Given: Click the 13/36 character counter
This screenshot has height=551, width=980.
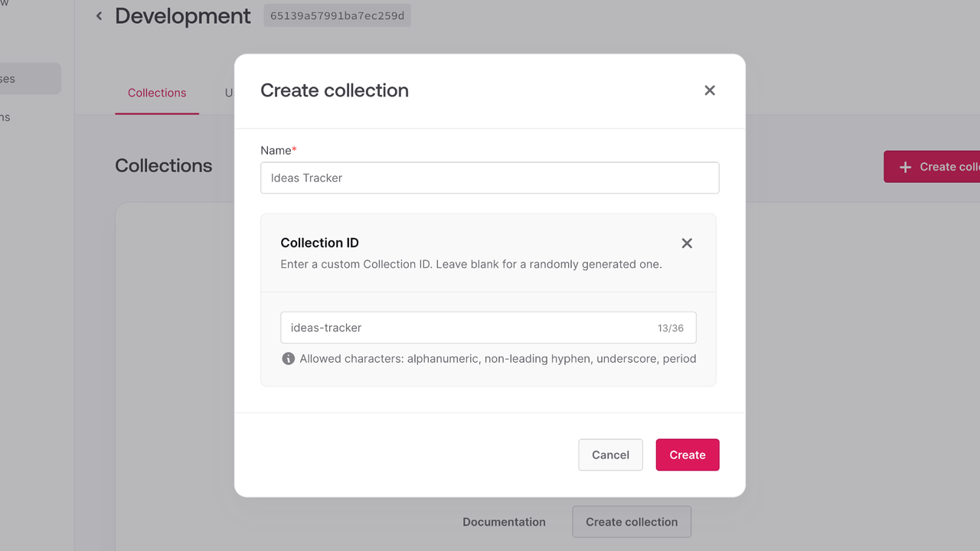Looking at the screenshot, I should click(x=670, y=328).
